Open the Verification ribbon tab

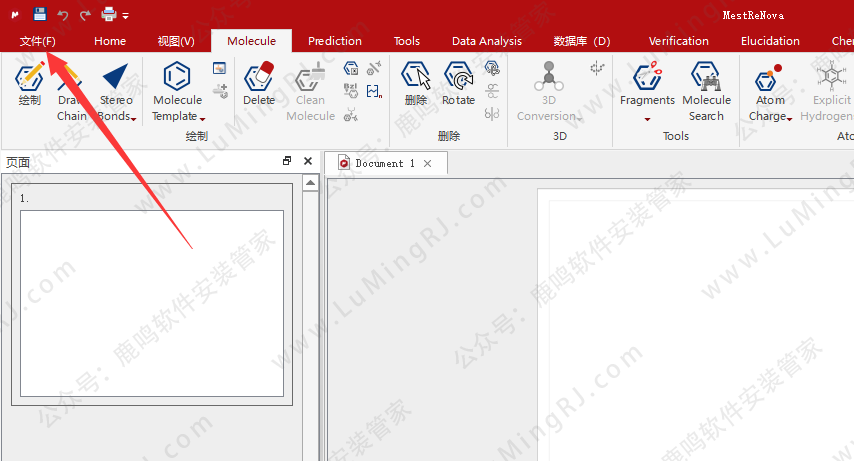click(x=678, y=41)
